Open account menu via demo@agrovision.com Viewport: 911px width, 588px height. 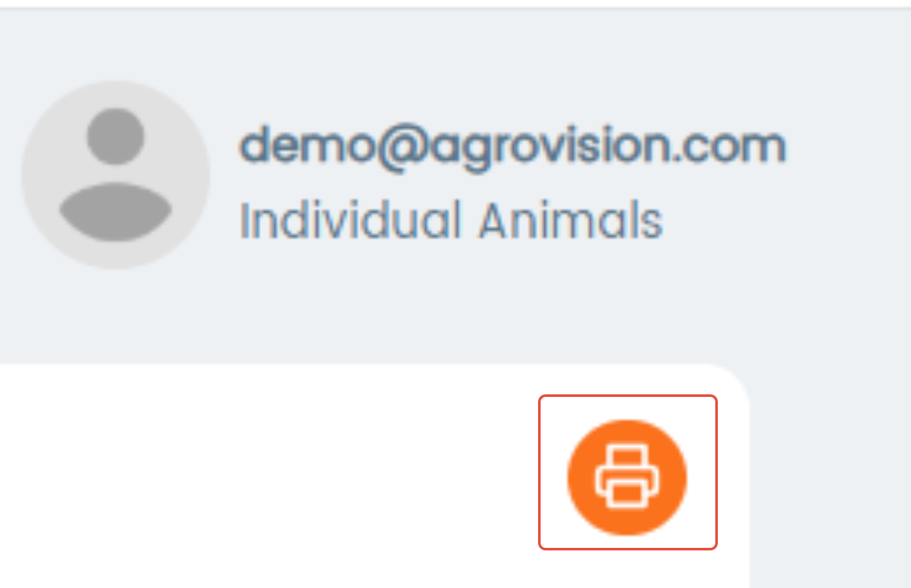[x=513, y=147]
